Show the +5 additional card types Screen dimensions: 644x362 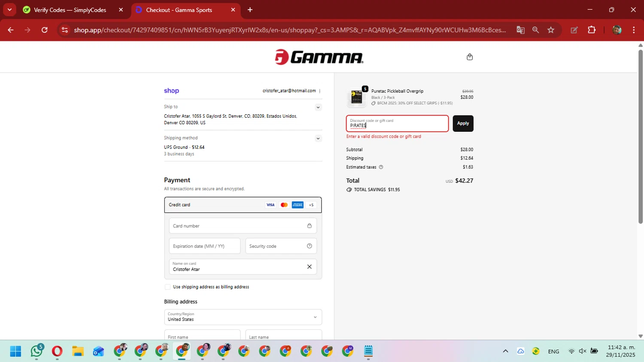point(311,205)
